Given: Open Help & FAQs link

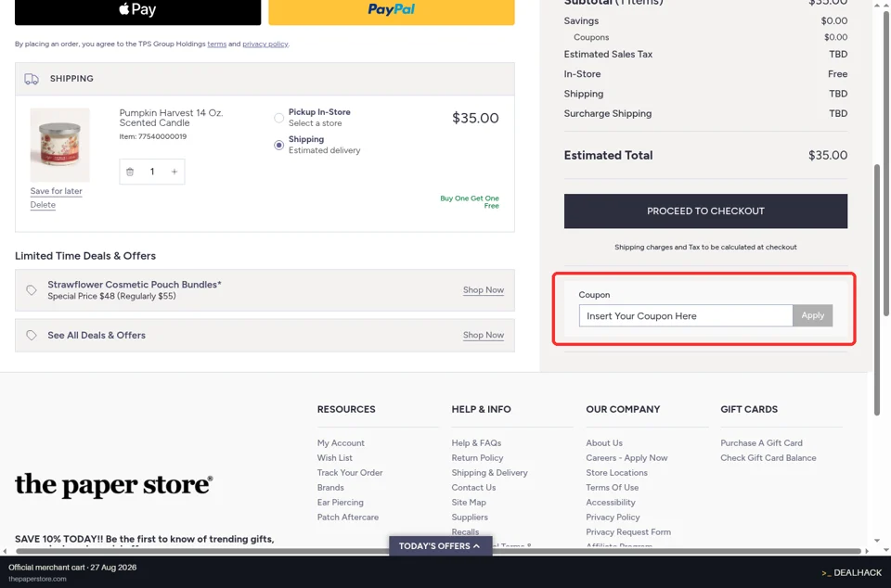Looking at the screenshot, I should 476,442.
